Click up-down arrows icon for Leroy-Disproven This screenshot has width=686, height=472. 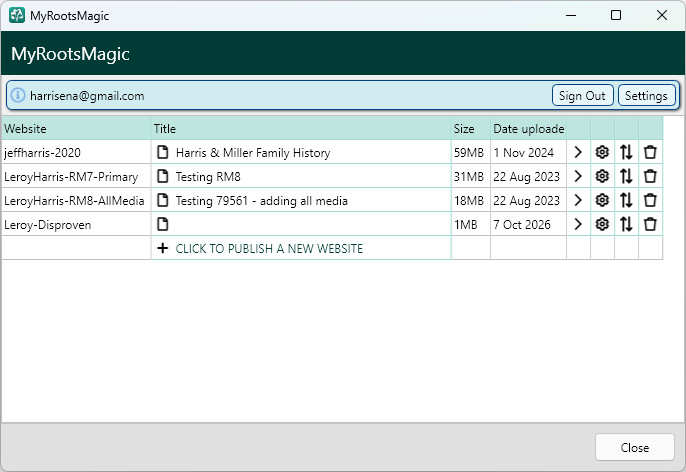(x=626, y=224)
